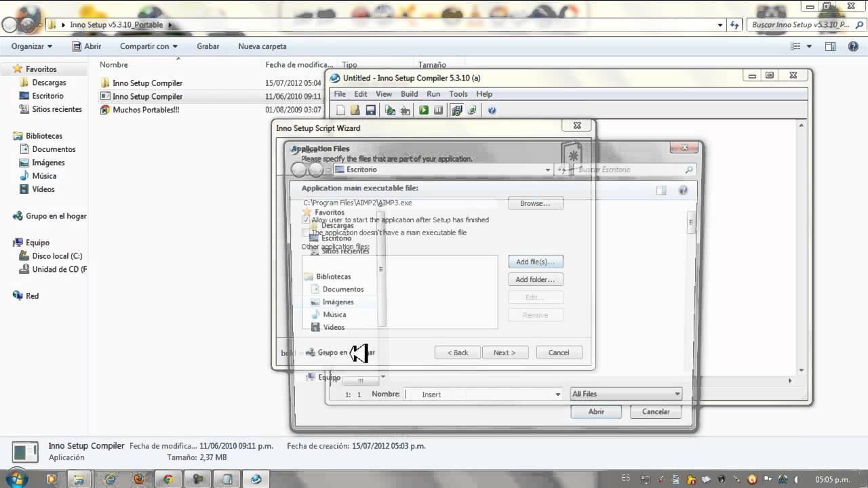The width and height of the screenshot is (868, 488).
Task: Open view options dropdown arrow in Explorer
Action: [809, 46]
